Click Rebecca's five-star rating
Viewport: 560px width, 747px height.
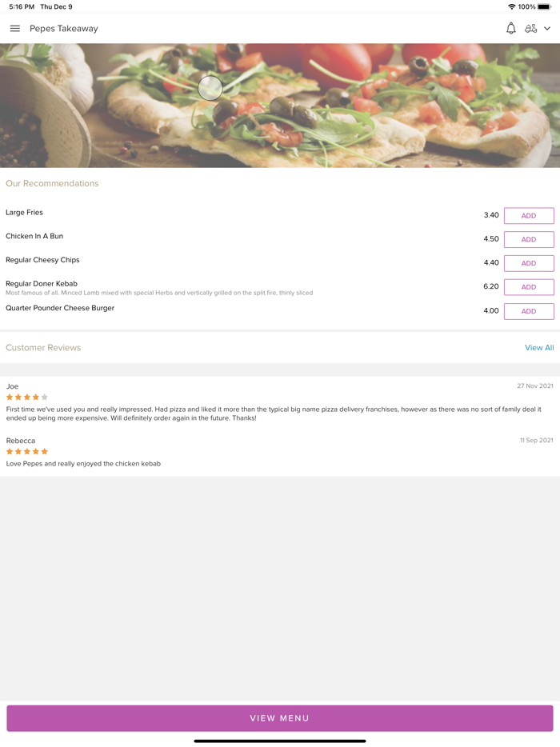coord(27,452)
